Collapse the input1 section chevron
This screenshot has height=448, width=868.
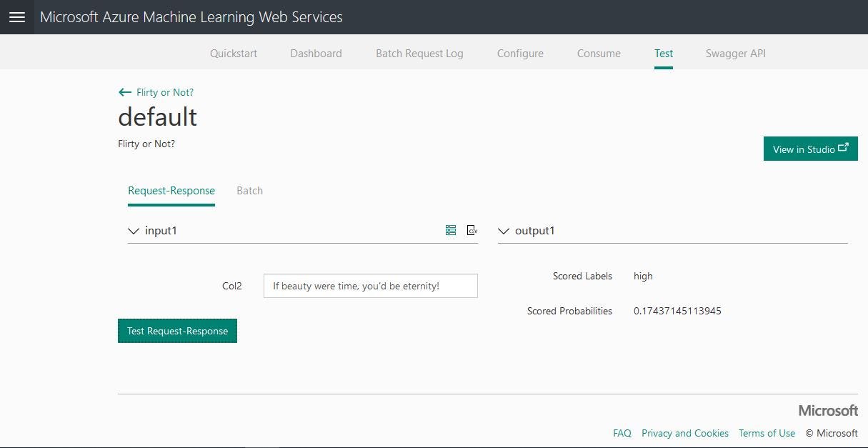tap(133, 231)
